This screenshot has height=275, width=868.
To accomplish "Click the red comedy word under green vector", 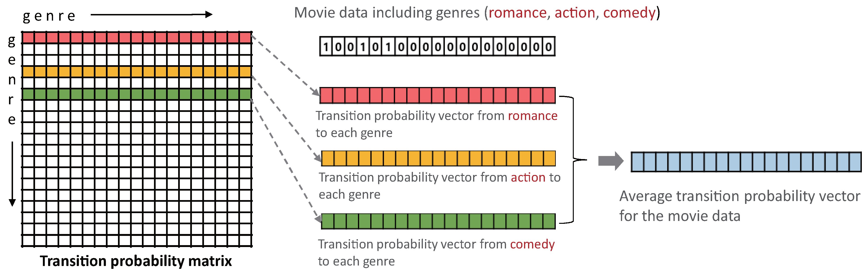I will pos(532,244).
